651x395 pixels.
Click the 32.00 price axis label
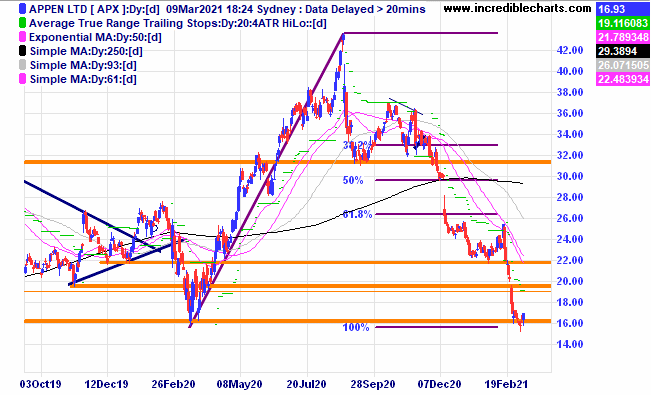click(570, 155)
